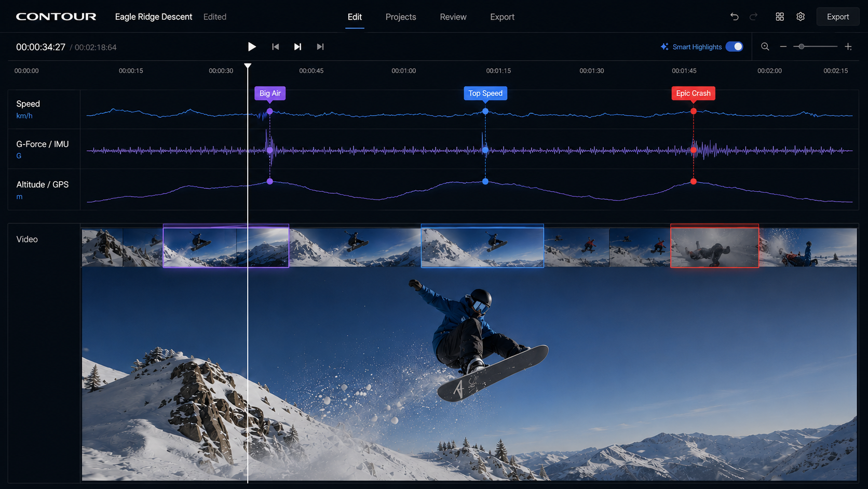This screenshot has width=868, height=489.
Task: Click the Top Speed point on Altitude track
Action: (485, 181)
